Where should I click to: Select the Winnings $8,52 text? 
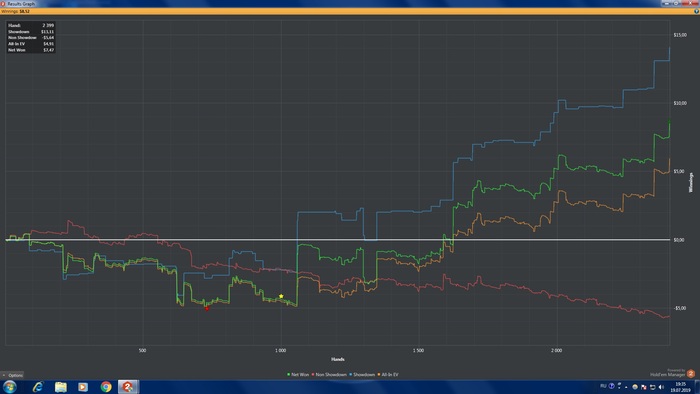pyautogui.click(x=15, y=11)
